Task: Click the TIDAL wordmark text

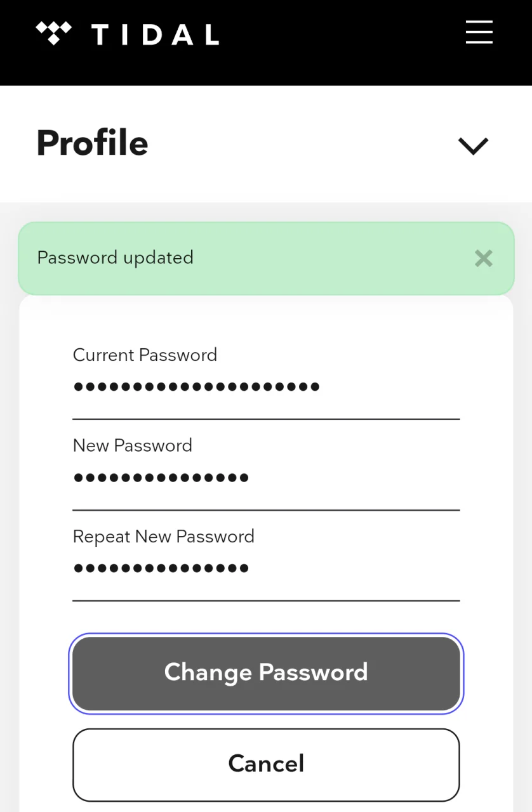Action: (156, 34)
